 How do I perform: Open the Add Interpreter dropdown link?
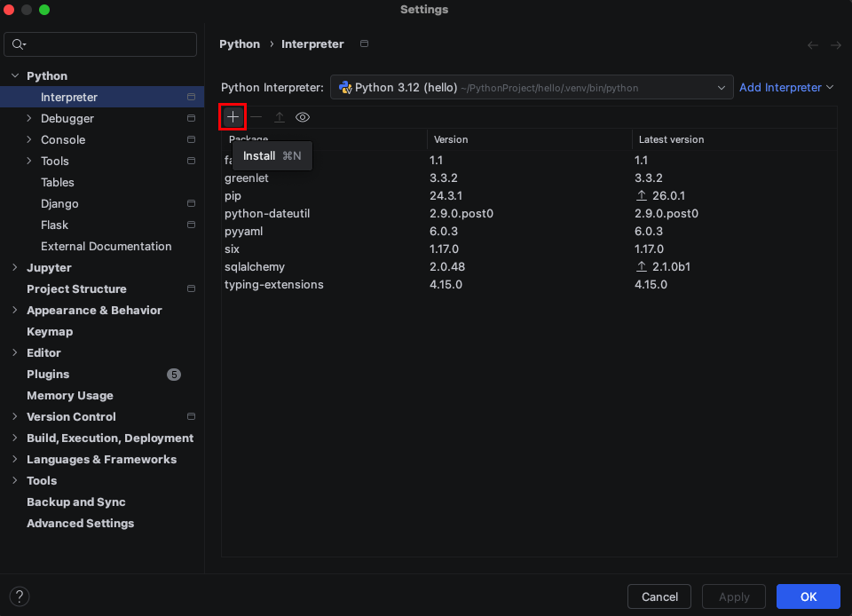(x=785, y=88)
